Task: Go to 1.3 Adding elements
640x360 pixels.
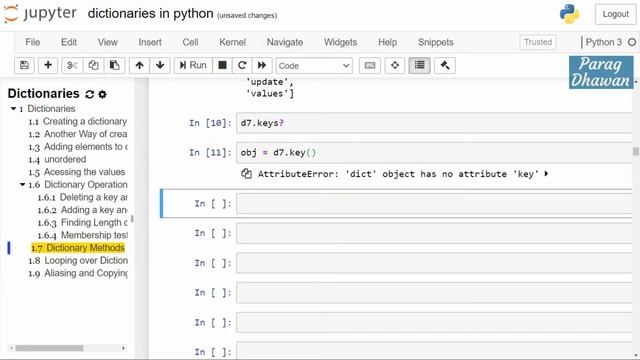Action: [x=78, y=147]
